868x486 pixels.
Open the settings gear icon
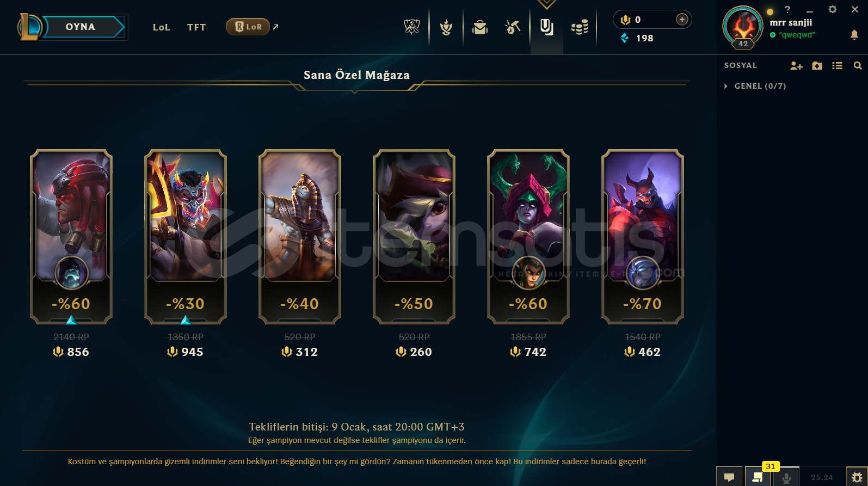(833, 9)
